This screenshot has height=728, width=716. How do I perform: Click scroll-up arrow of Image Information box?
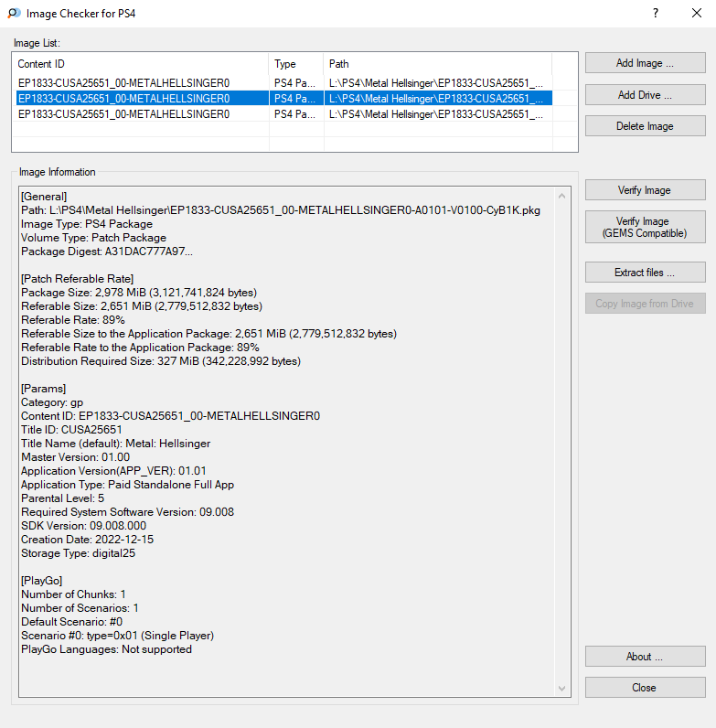(x=561, y=196)
